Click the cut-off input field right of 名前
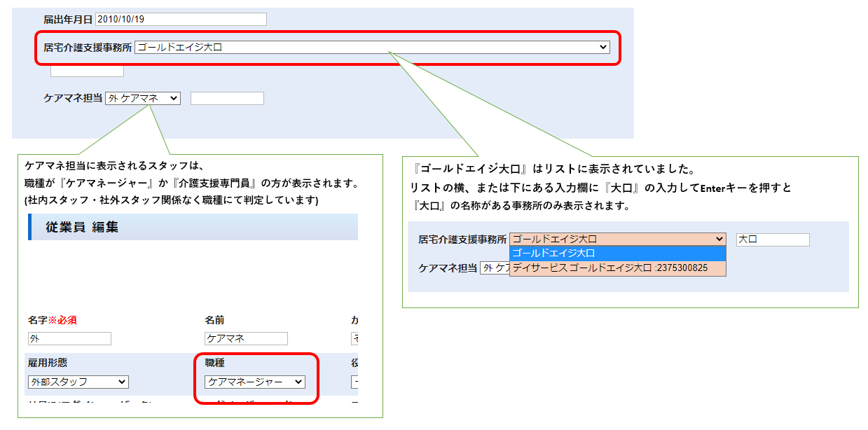The height and width of the screenshot is (430, 868). (354, 339)
